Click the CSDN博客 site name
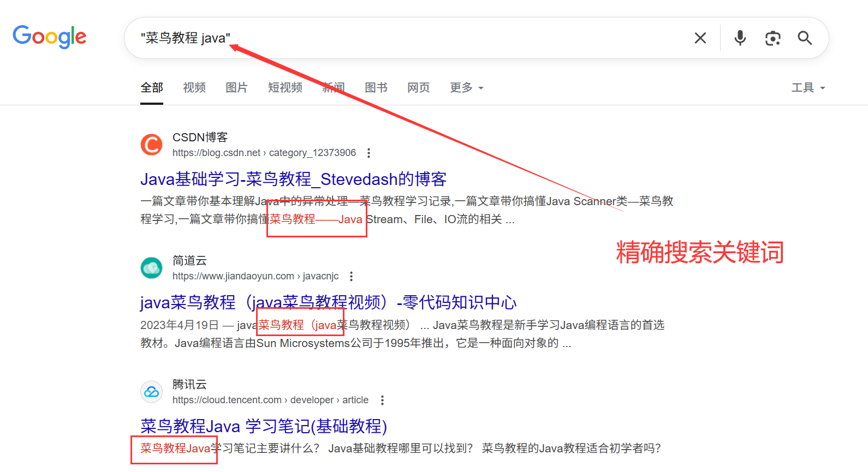The width and height of the screenshot is (868, 472). (200, 137)
